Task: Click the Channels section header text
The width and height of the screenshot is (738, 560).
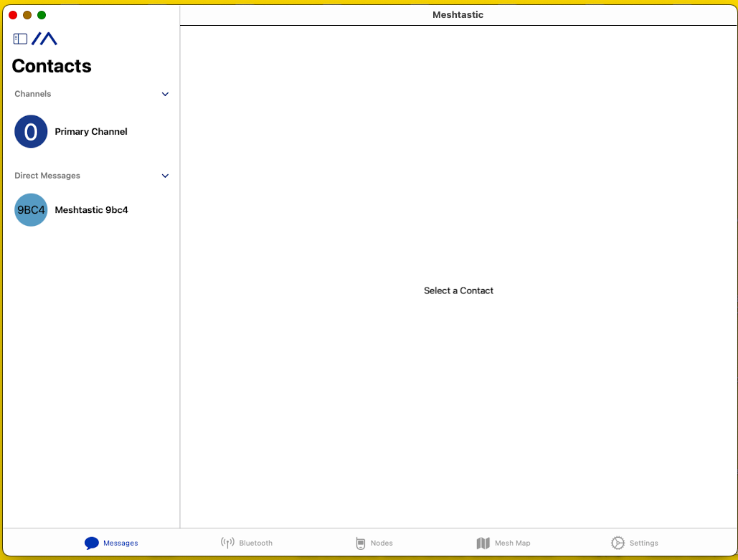Action: [32, 94]
